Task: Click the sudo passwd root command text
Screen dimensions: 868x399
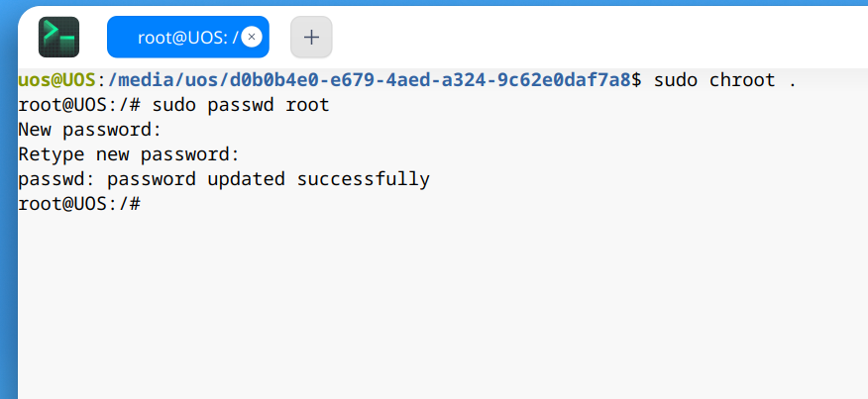Action: (241, 105)
